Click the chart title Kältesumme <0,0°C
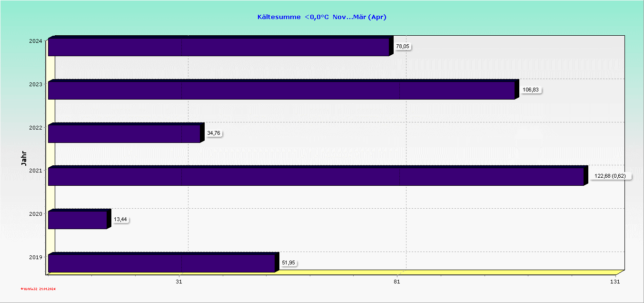644x303 pixels. pyautogui.click(x=322, y=17)
